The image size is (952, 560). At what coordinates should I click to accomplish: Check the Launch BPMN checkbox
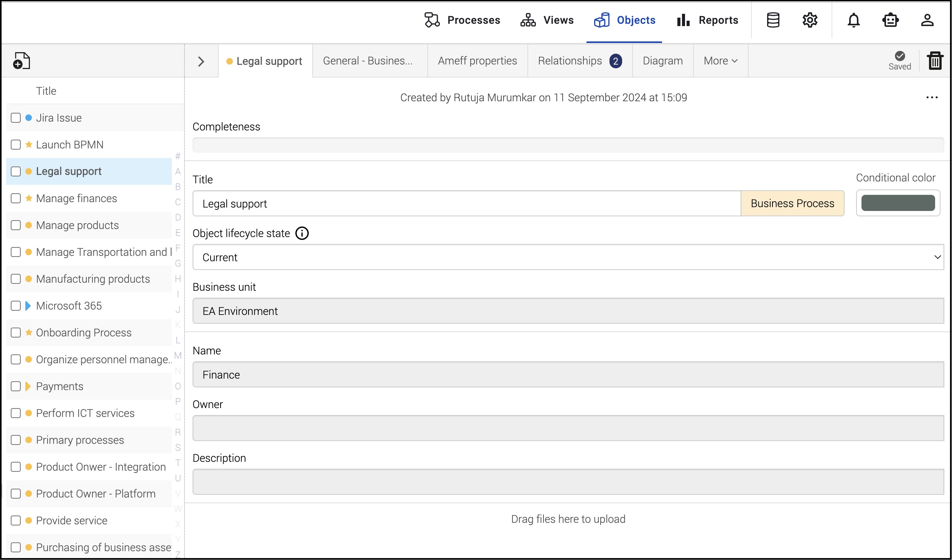coord(16,145)
